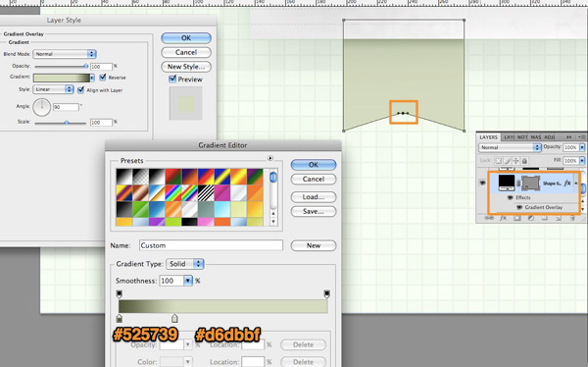Toggle Gradient Overlay effect visibility

(519, 207)
